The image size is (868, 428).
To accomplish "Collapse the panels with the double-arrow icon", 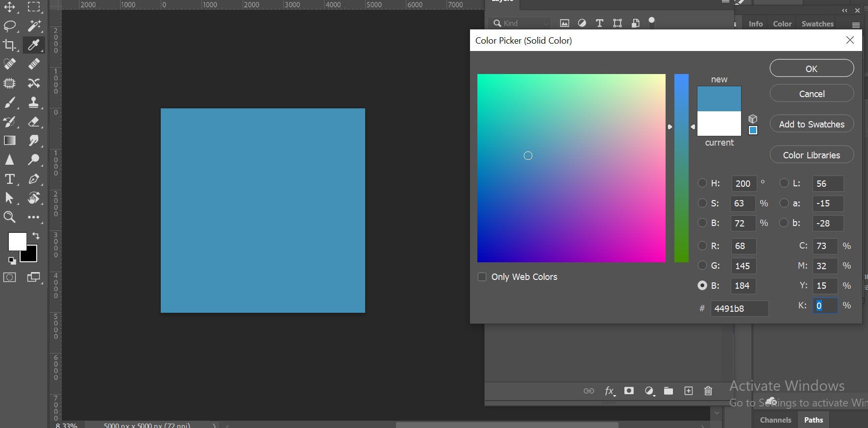I will [844, 10].
